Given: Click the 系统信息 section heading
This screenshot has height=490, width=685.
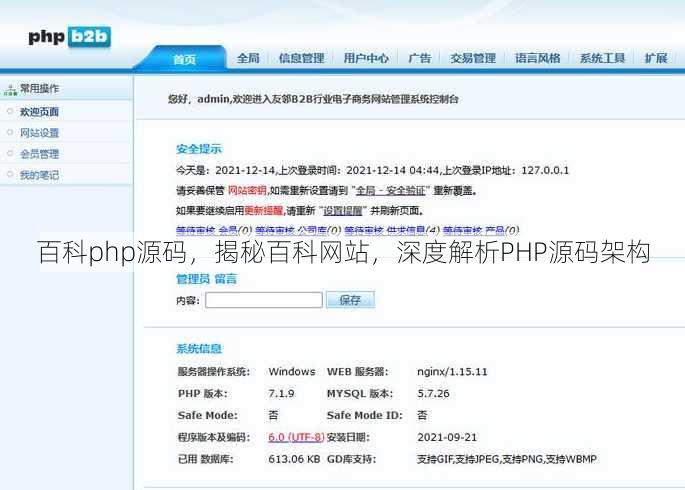Looking at the screenshot, I should click(199, 349).
